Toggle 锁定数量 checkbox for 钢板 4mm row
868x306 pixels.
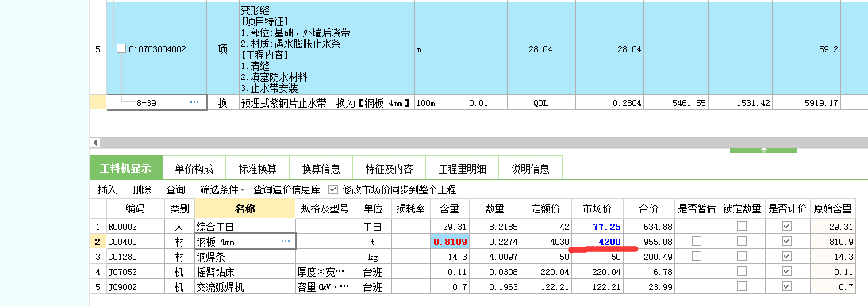click(x=742, y=241)
